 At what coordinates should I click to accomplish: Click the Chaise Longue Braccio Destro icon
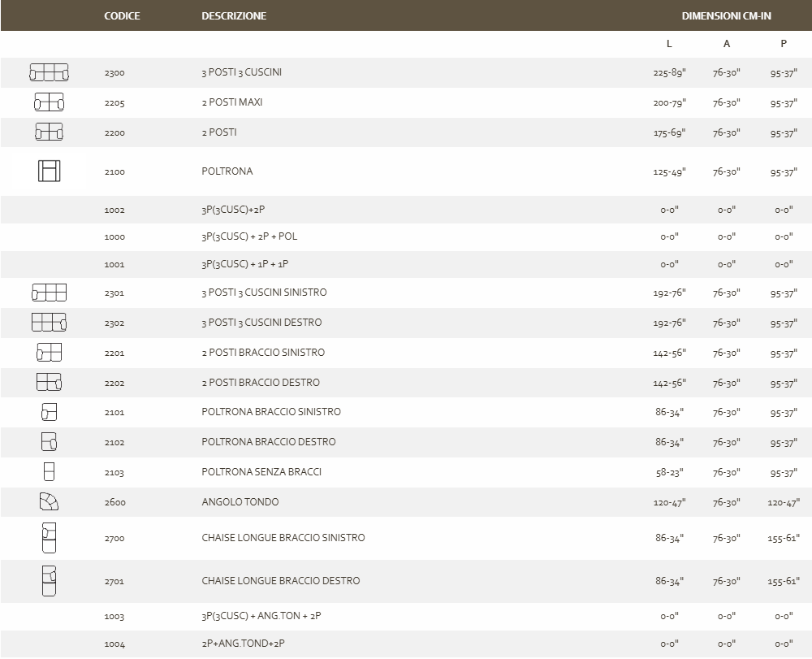(x=49, y=580)
